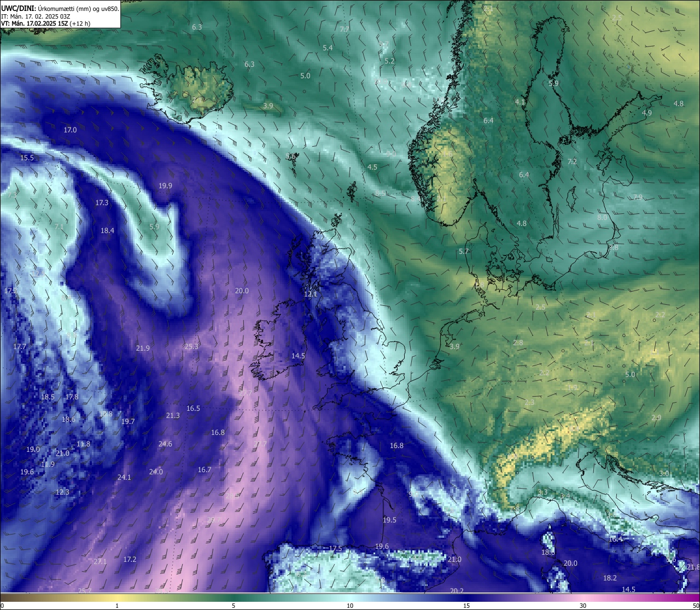Click the 4.9 value label

pyautogui.click(x=647, y=113)
